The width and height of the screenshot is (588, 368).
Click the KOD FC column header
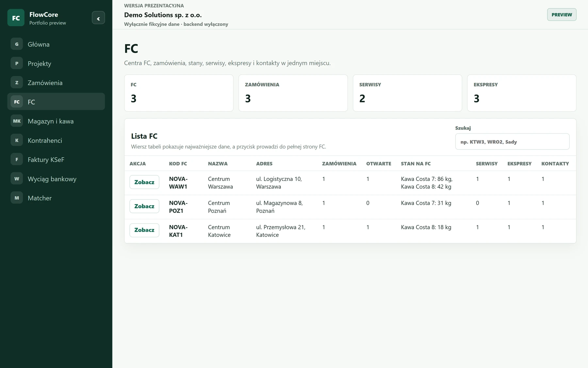[178, 164]
